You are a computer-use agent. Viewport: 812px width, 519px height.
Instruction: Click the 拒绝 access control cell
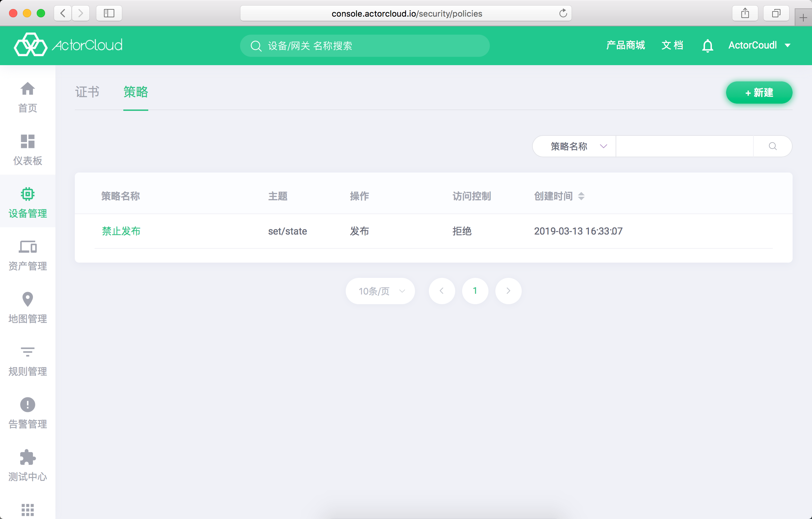pyautogui.click(x=462, y=231)
